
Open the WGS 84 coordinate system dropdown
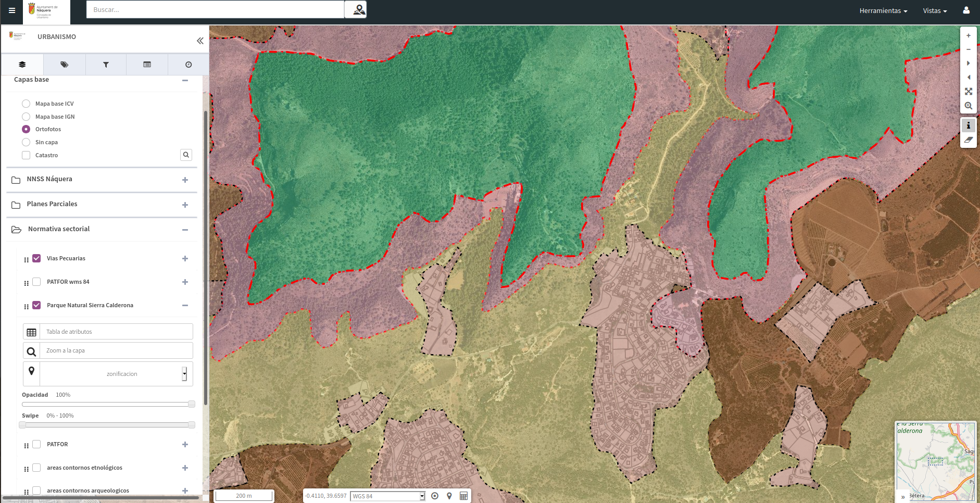coord(387,496)
